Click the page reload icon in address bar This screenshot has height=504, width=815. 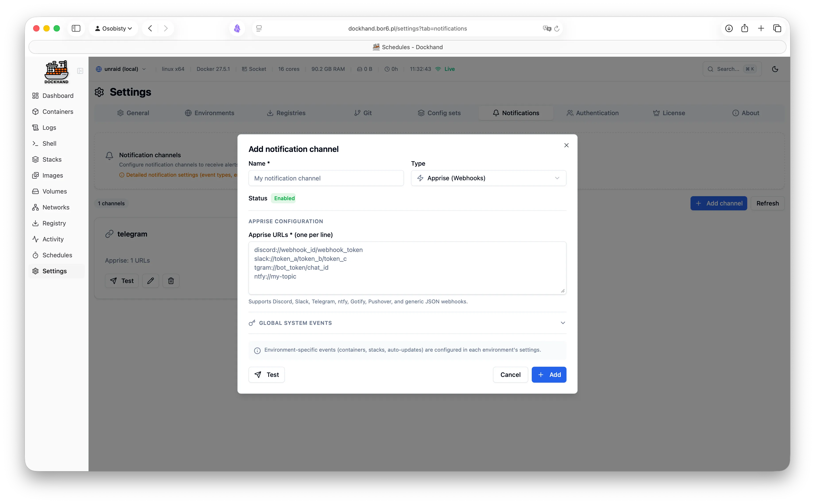click(557, 29)
